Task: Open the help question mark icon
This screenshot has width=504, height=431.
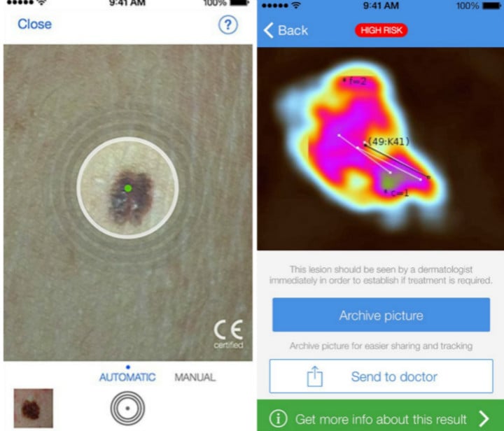Action: (228, 24)
